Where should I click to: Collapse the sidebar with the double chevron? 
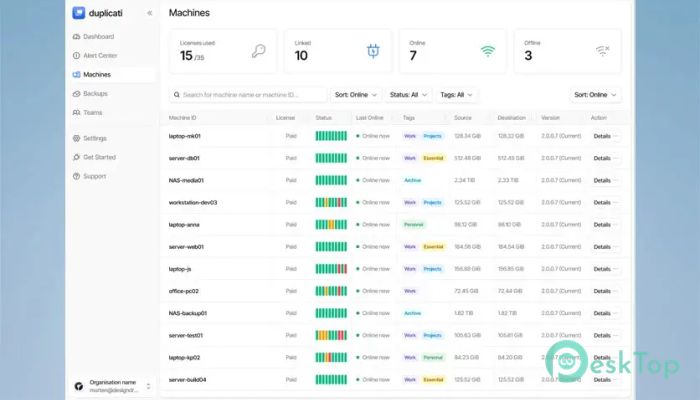pos(150,13)
